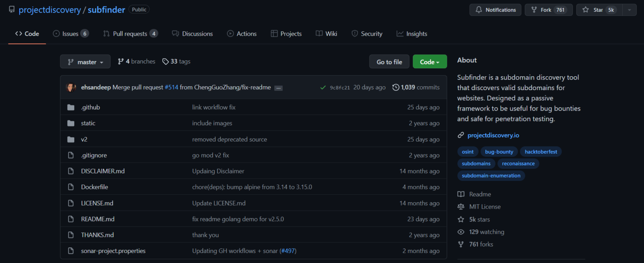Viewport: 644px width, 263px height.
Task: Click the green checkmark build status icon
Action: pyautogui.click(x=323, y=88)
